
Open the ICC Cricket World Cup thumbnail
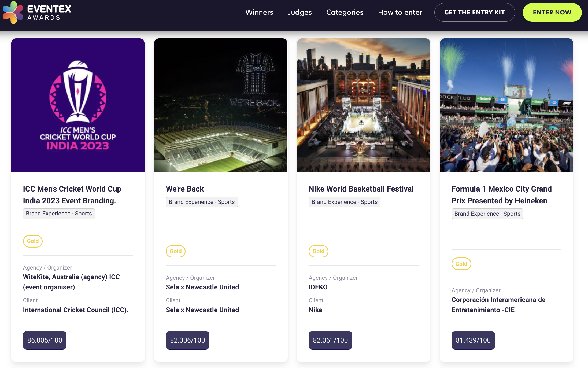78,105
